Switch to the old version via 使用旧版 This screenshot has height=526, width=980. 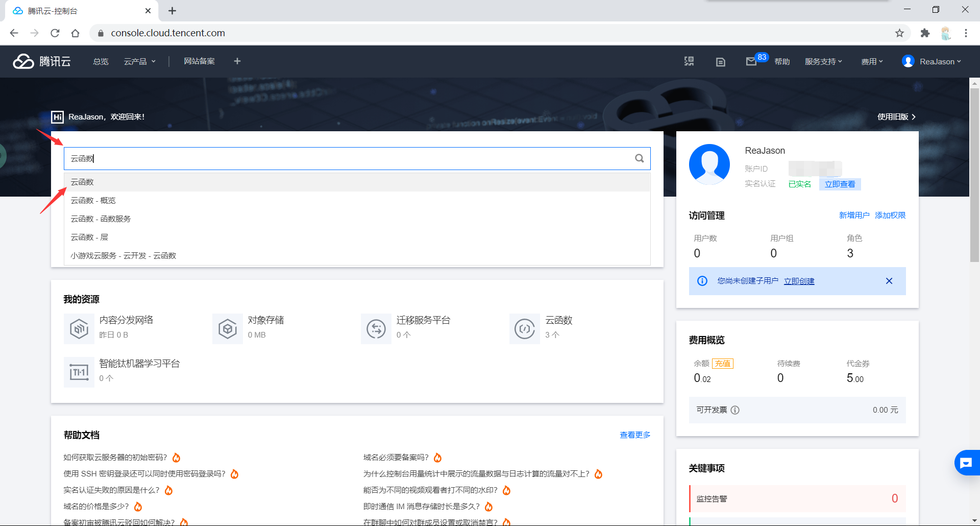[896, 117]
